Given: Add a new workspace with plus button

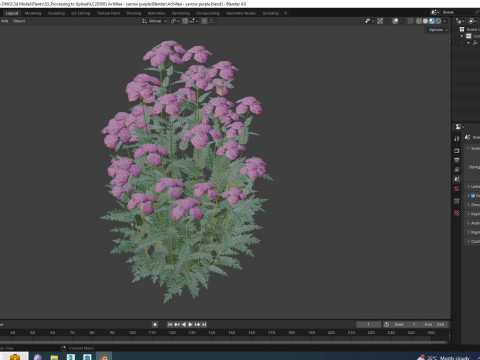Looking at the screenshot, I should pyautogui.click(x=285, y=13).
